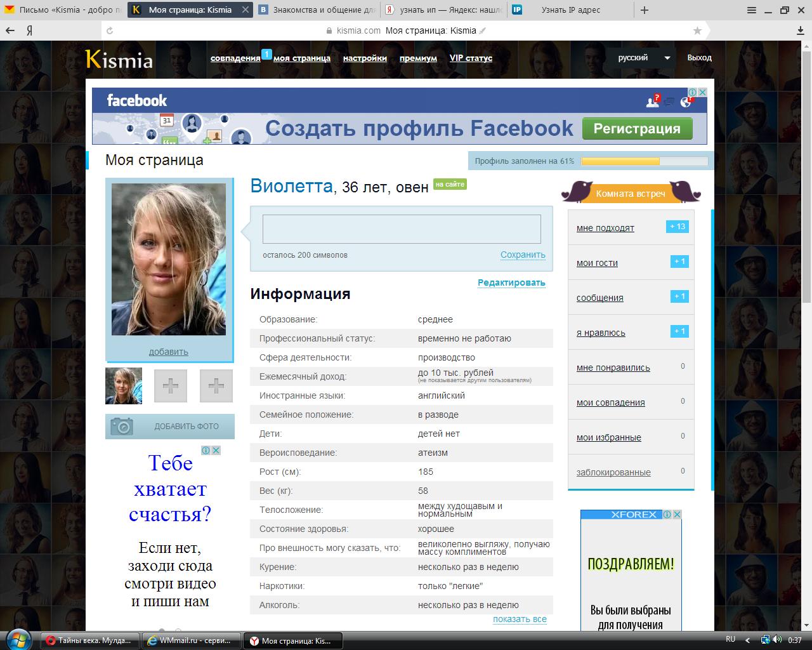Open the совпадения menu item
The image size is (812, 650).
click(235, 58)
